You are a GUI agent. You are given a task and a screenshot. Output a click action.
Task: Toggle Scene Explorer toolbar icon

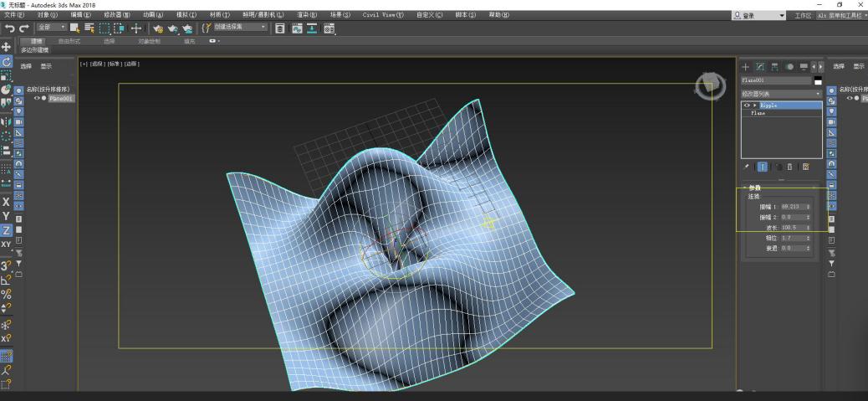tap(280, 28)
